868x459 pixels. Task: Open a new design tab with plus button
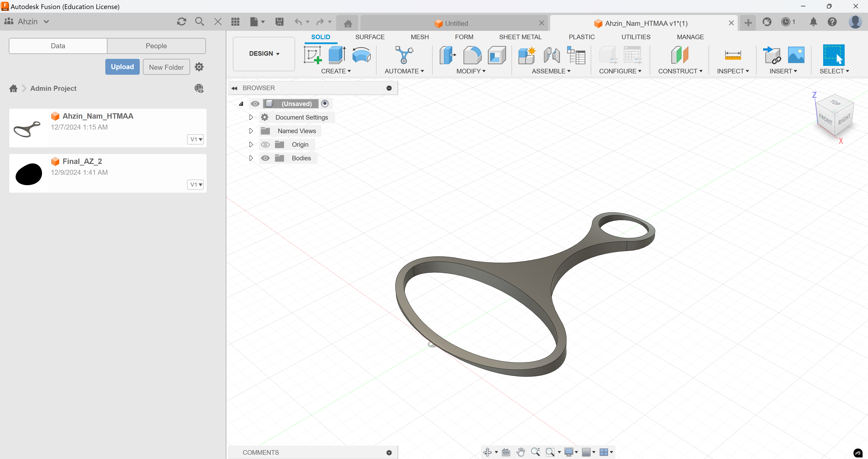pyautogui.click(x=748, y=23)
